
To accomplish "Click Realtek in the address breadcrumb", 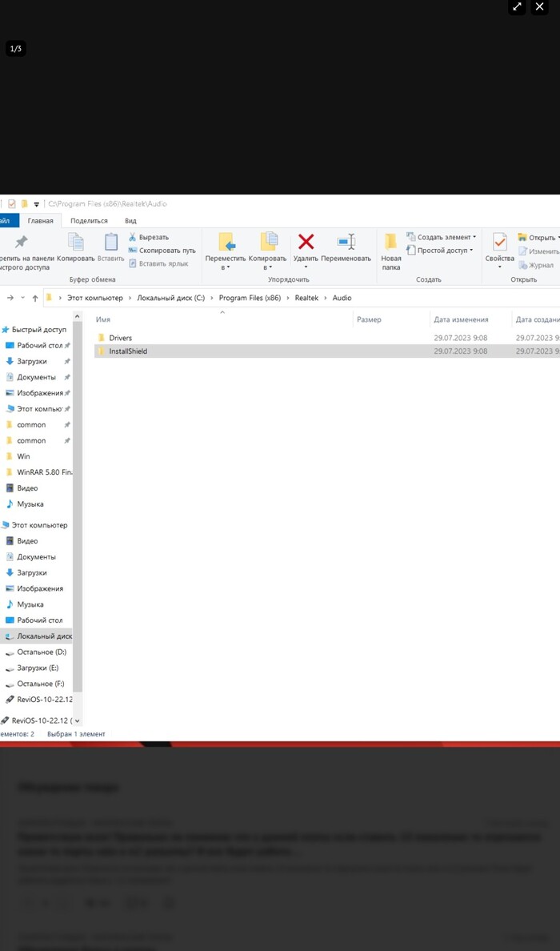I will (x=306, y=298).
